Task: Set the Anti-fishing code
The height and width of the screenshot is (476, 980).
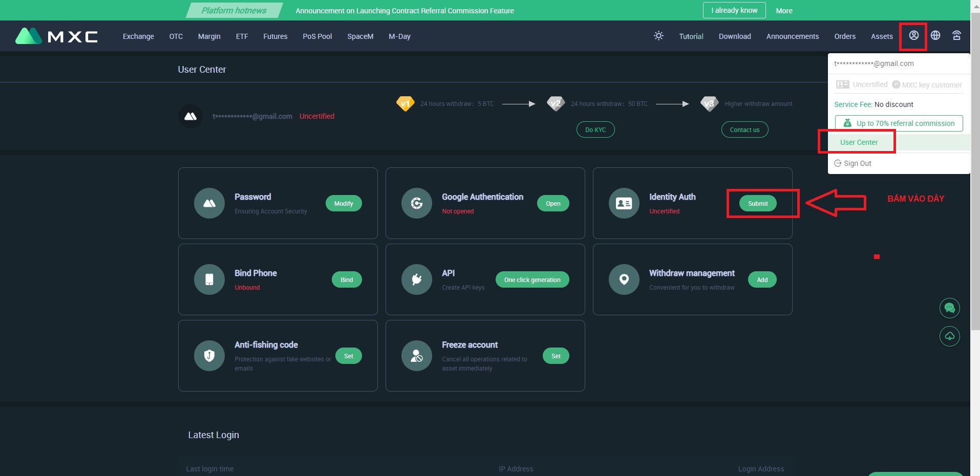Action: (349, 356)
